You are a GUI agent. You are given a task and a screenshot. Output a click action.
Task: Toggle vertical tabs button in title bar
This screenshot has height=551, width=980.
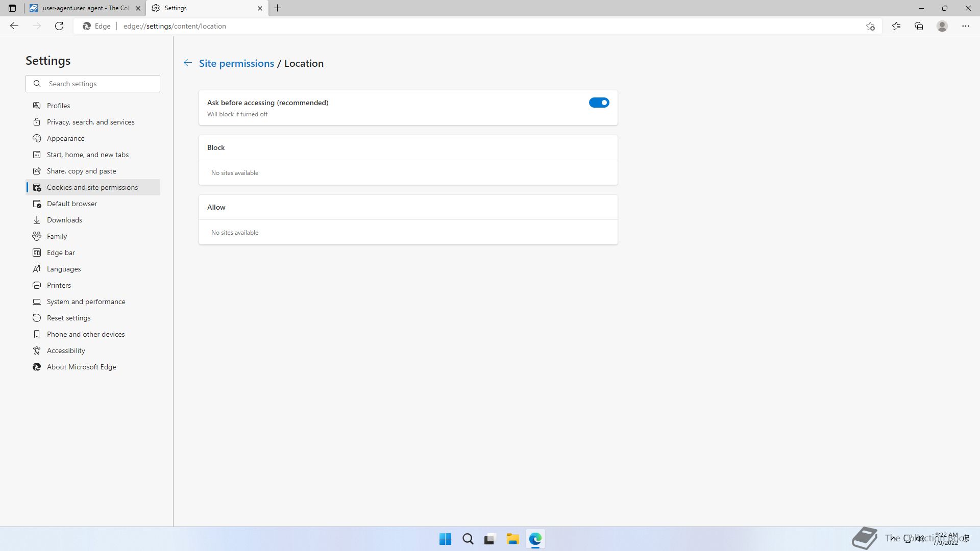12,8
